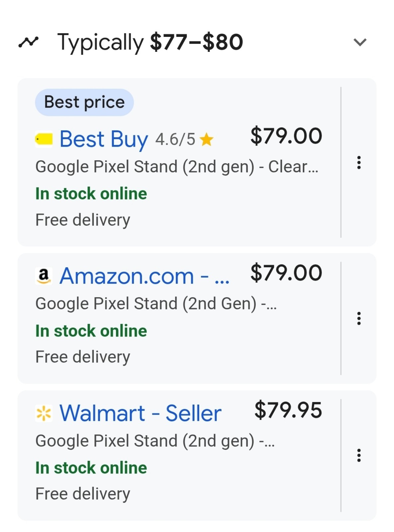
Task: Expand the typical price range chevron
Action: point(360,42)
